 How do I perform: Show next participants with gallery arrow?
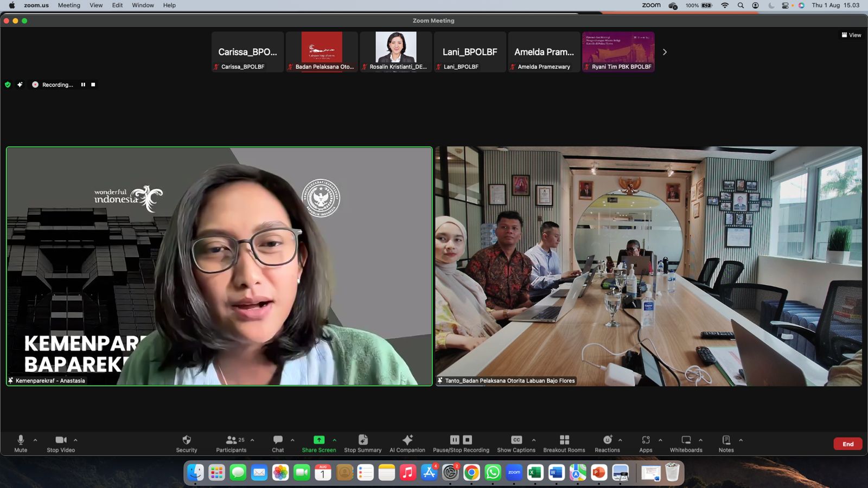coord(665,52)
